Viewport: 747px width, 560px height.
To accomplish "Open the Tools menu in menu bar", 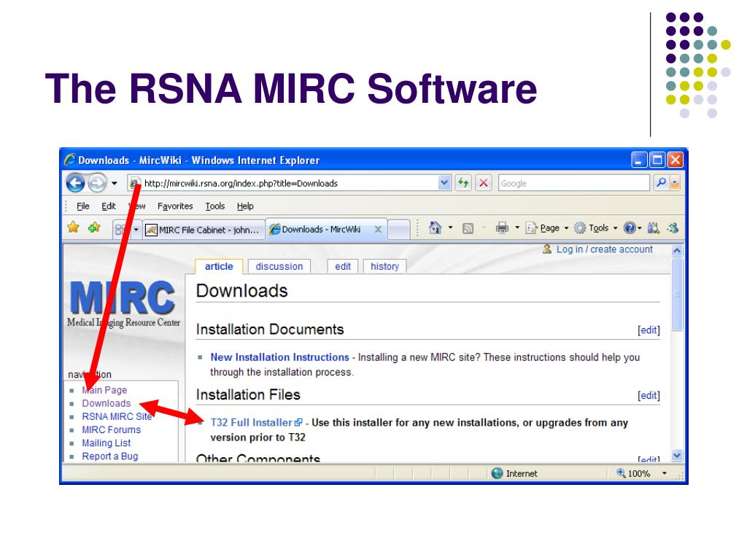I will [x=215, y=206].
